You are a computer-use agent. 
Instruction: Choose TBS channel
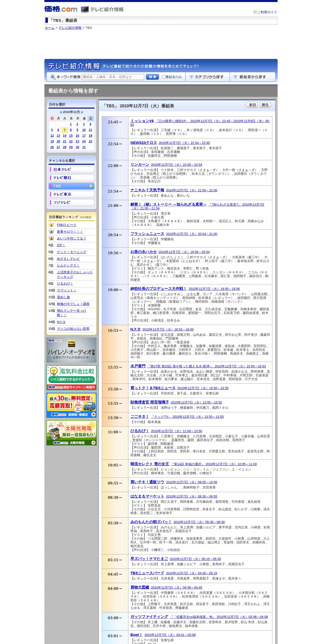coord(71,186)
